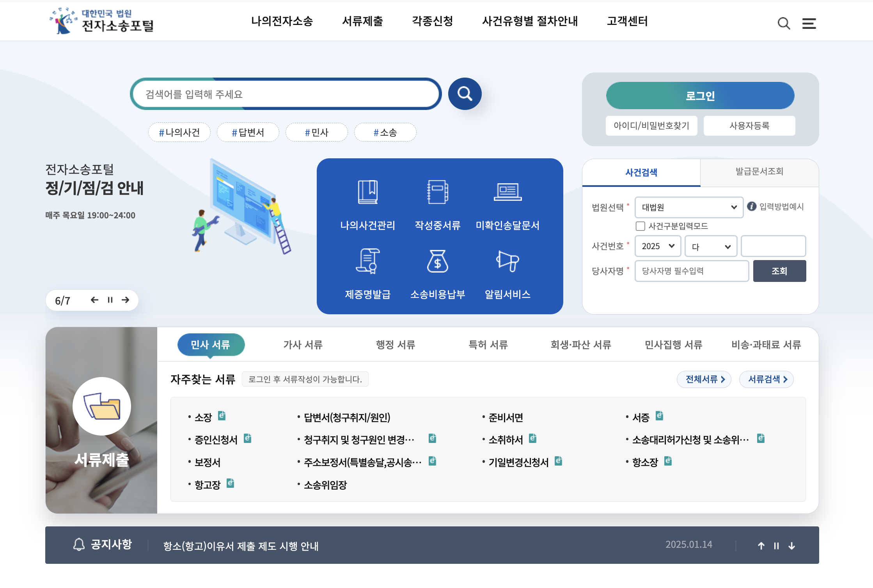Pause the 공지사항 notice ticker
The width and height of the screenshot is (873, 588).
[x=776, y=546]
